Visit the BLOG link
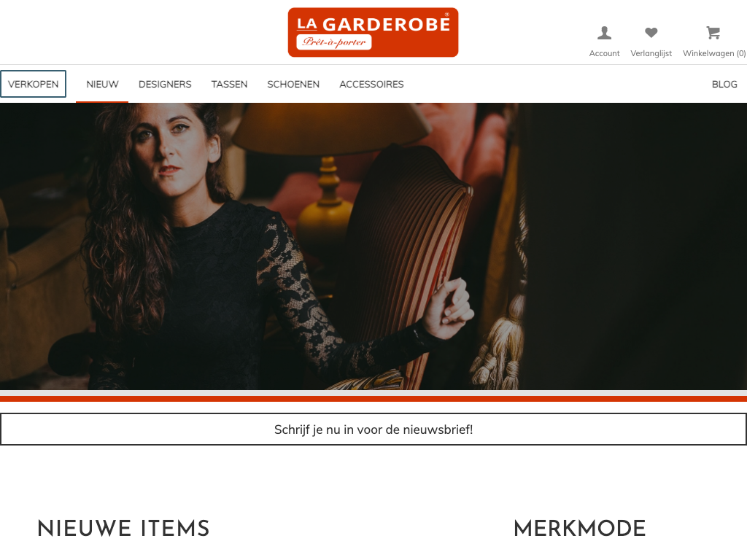Screen dimensions: 747x560 click(724, 85)
